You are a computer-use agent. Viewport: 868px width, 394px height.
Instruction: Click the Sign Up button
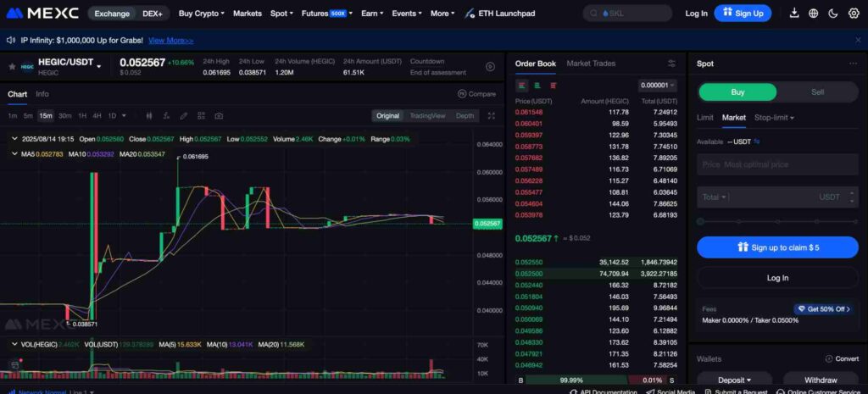pyautogui.click(x=743, y=14)
